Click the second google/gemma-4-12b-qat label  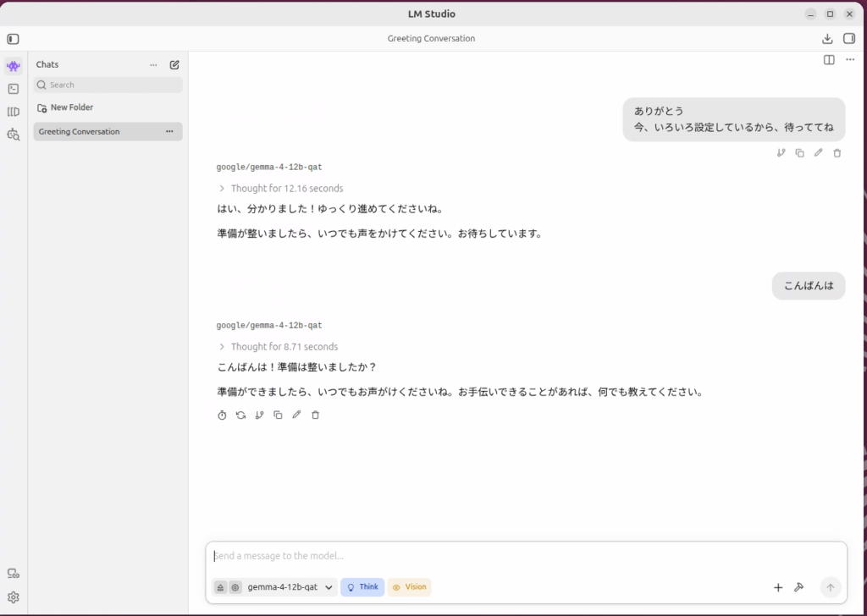(269, 326)
